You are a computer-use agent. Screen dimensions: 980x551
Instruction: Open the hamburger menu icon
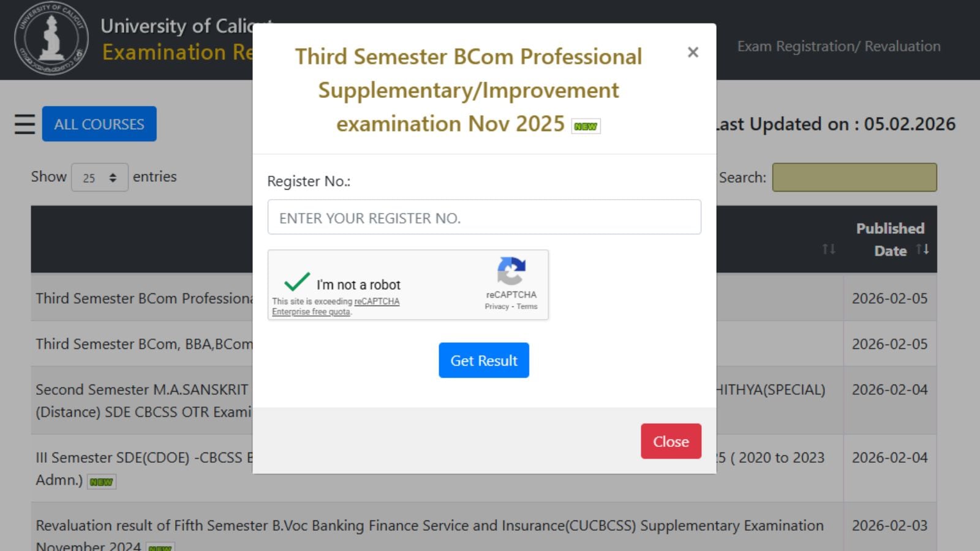tap(24, 124)
